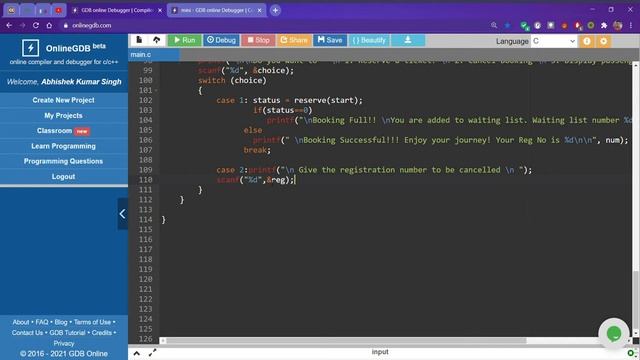This screenshot has height=360, width=640.
Task: Open the browser profile avatar
Action: (618, 25)
